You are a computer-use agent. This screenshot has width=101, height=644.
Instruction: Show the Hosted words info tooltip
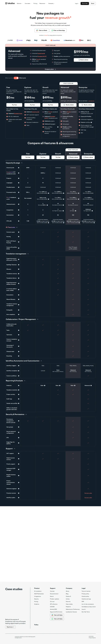click(19, 168)
